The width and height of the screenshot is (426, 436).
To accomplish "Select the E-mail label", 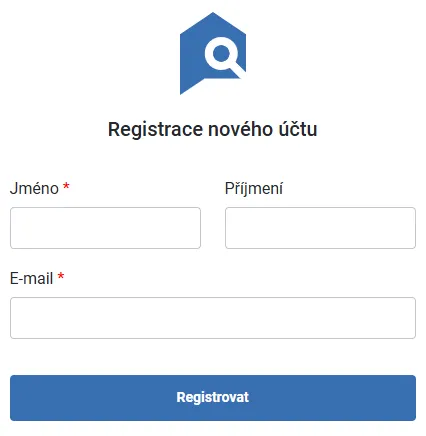I will click(32, 278).
